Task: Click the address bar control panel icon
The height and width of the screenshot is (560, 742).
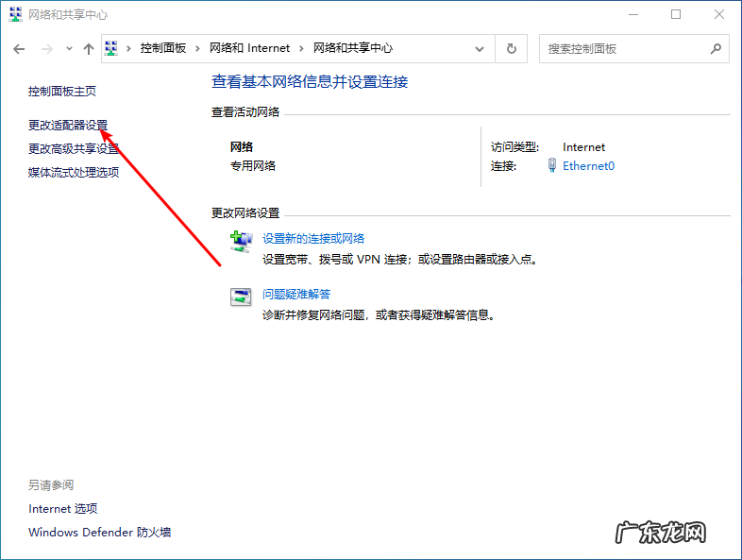Action: tap(111, 48)
